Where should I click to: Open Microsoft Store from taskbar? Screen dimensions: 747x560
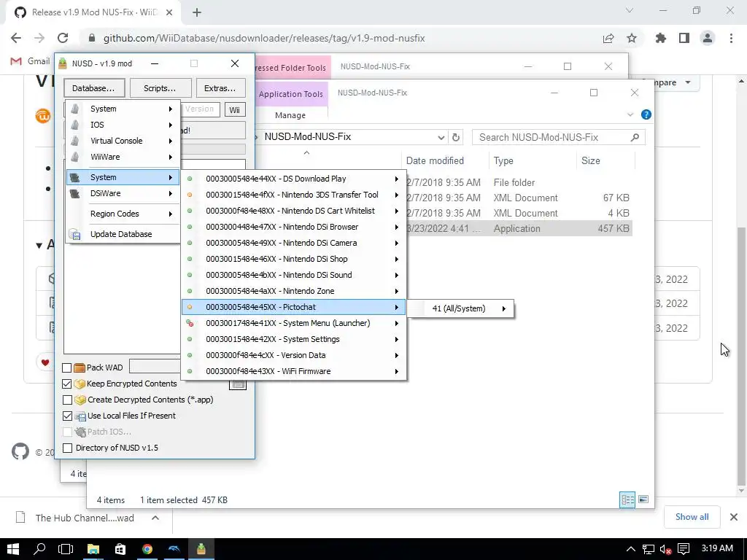(120, 549)
